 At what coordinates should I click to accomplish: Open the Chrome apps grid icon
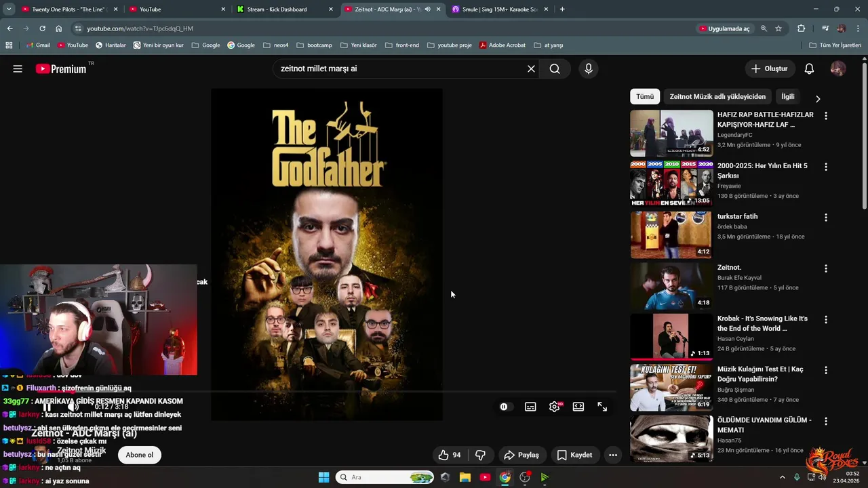coord(9,45)
